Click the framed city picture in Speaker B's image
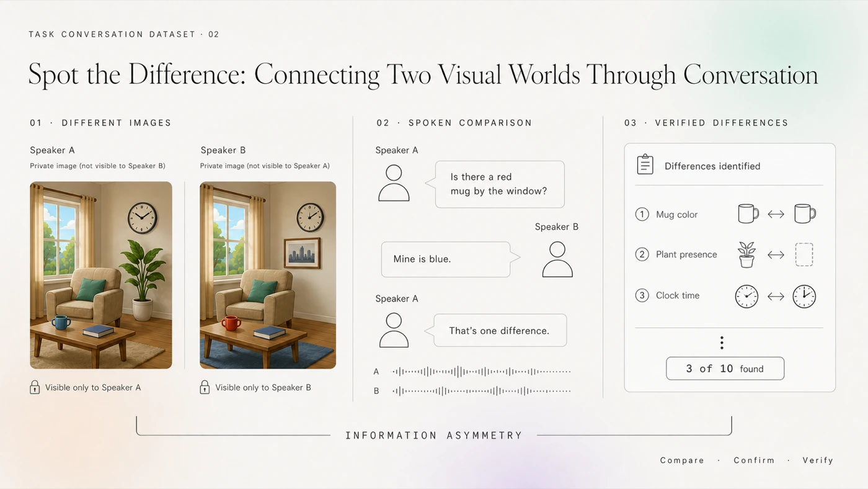Screen dimensions: 868x489 coord(302,253)
